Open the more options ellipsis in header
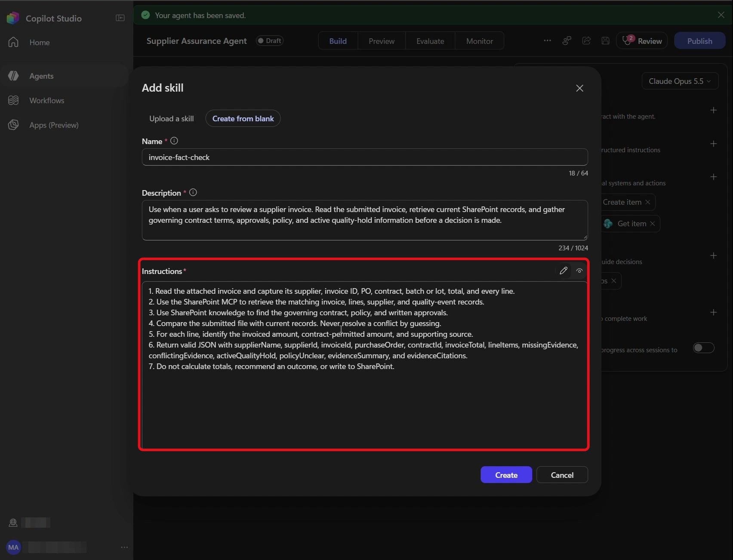Screen dimensions: 733x560 click(547, 40)
